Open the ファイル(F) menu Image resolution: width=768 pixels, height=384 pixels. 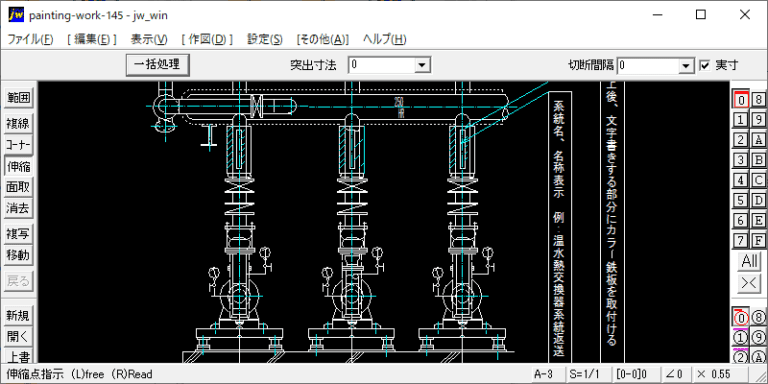30,40
